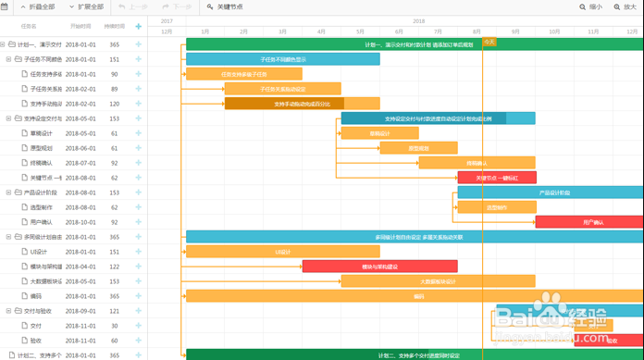Click the orange 原型规划 Gantt bar
Viewport: 644px width, 360px height.
418,148
